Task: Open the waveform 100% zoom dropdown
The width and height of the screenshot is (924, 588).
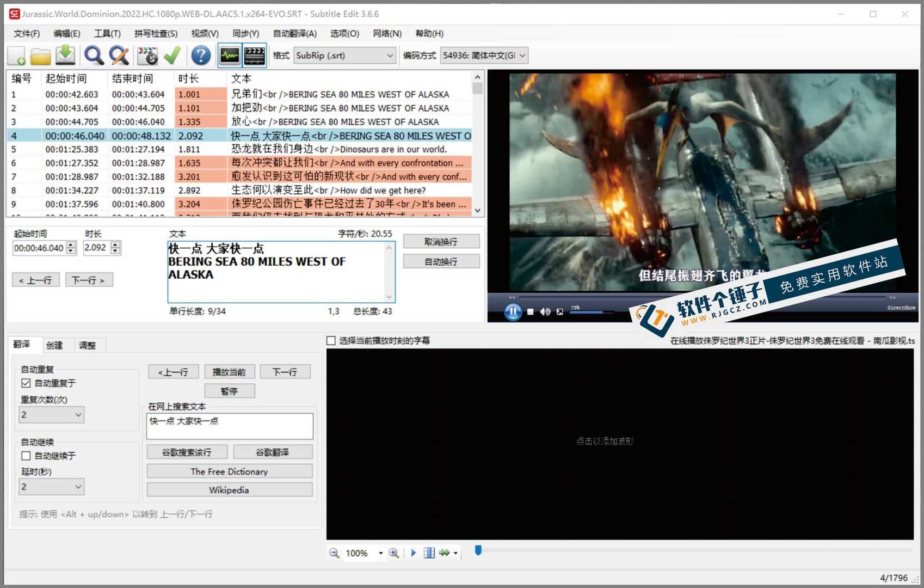Action: tap(381, 553)
